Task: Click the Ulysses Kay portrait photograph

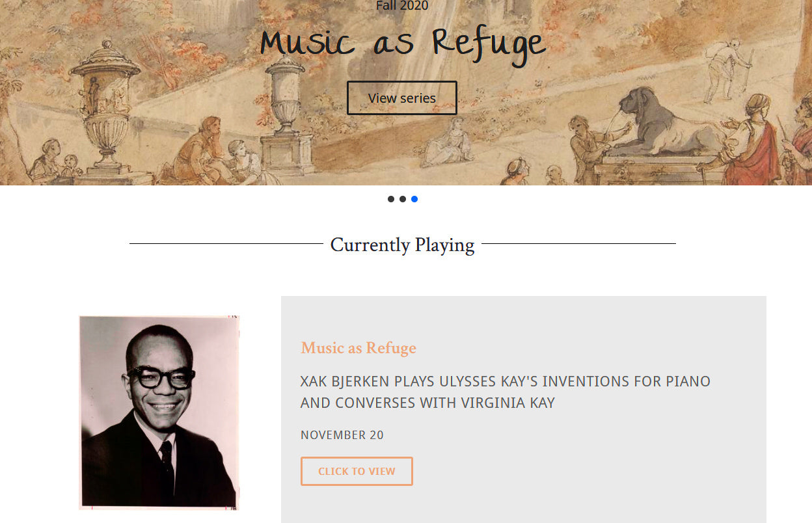Action: pos(158,412)
